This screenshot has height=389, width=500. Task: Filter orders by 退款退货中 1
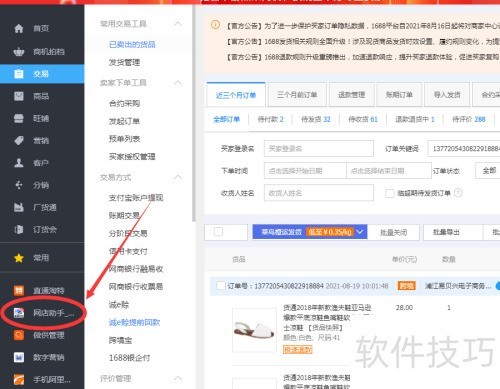pyautogui.click(x=415, y=119)
